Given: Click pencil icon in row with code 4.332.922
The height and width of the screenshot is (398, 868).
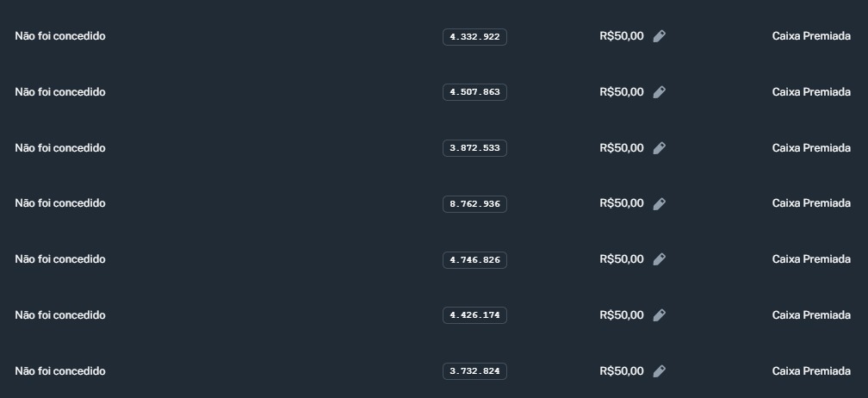Looking at the screenshot, I should click(x=659, y=36).
